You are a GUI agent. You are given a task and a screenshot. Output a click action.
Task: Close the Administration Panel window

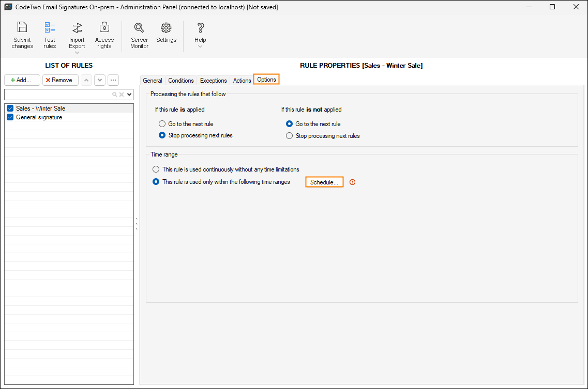(576, 7)
